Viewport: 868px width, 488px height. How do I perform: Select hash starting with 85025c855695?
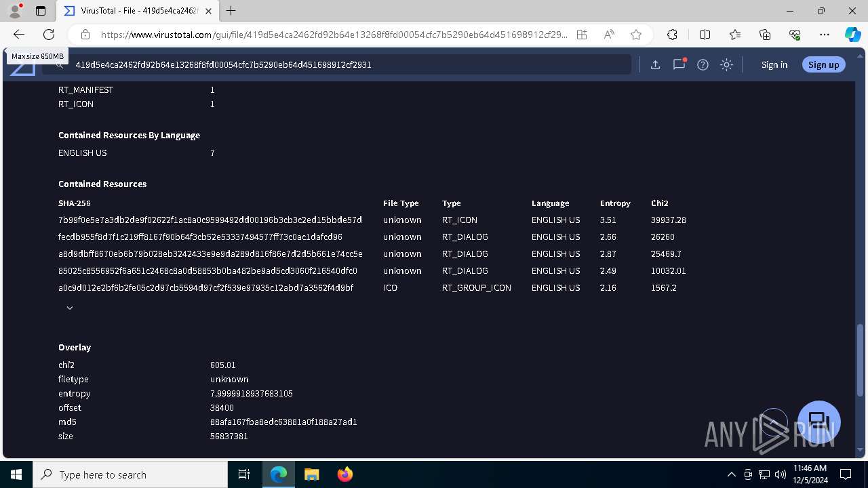pos(208,271)
